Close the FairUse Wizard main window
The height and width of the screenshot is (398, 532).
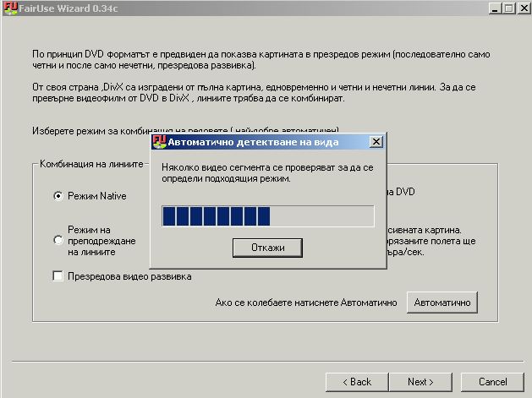tap(524, 8)
